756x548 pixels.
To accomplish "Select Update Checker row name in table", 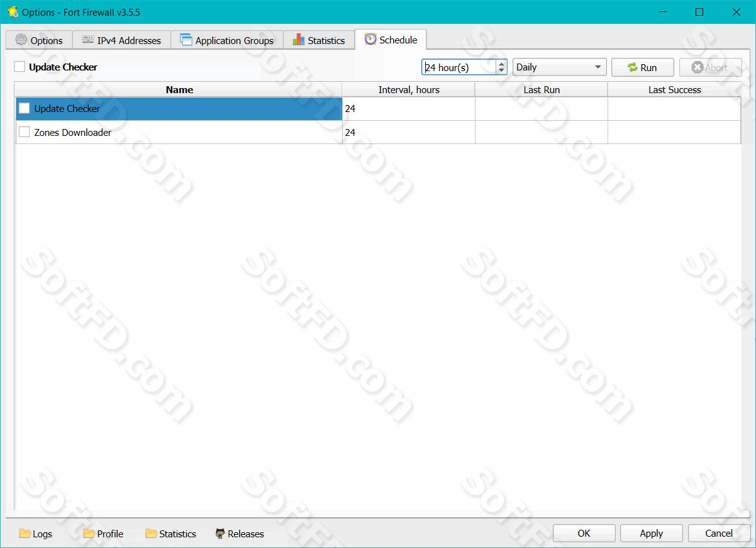I will [x=67, y=108].
